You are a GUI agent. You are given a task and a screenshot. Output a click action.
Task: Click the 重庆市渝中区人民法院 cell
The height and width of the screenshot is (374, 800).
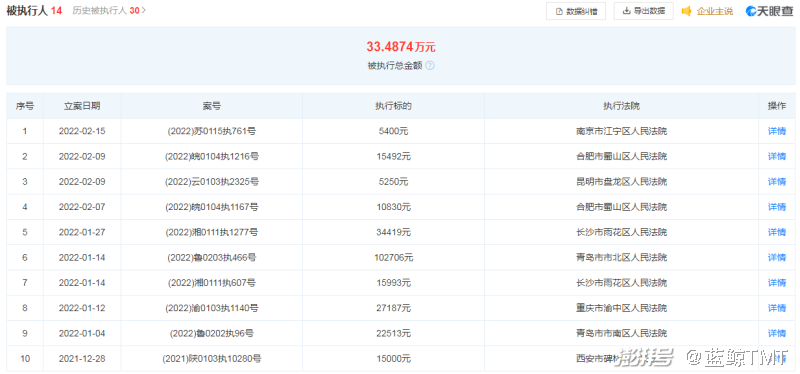621,308
